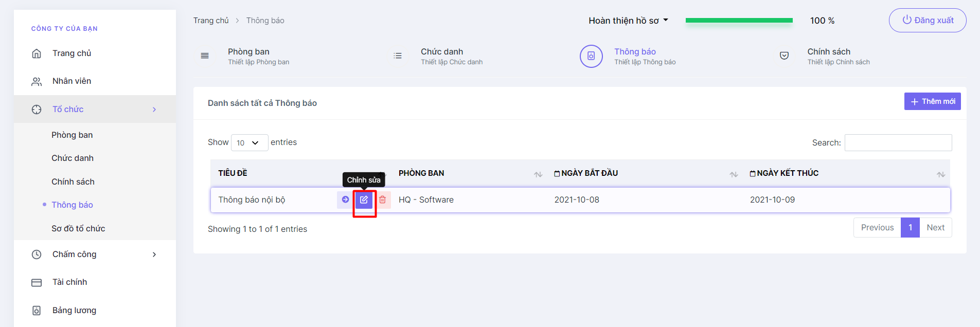Open Thông báo in sidebar submenu
980x327 pixels.
click(72, 205)
